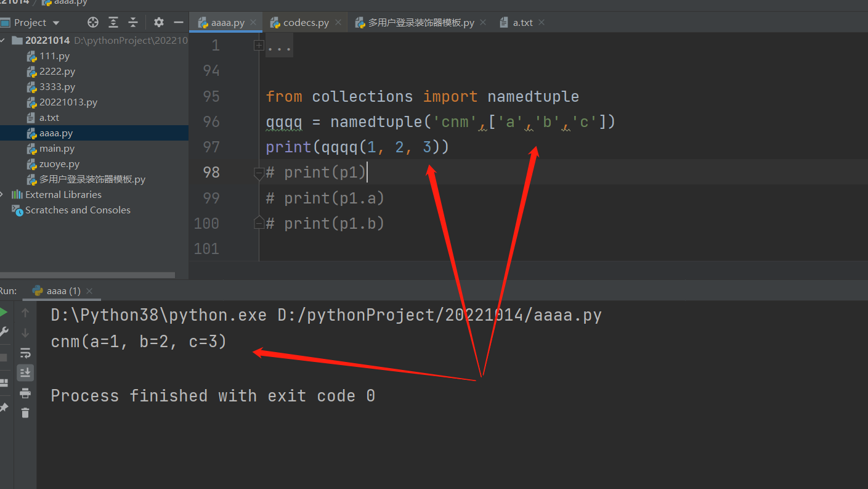Click line number 101 in the gutter
868x489 pixels.
tap(206, 249)
